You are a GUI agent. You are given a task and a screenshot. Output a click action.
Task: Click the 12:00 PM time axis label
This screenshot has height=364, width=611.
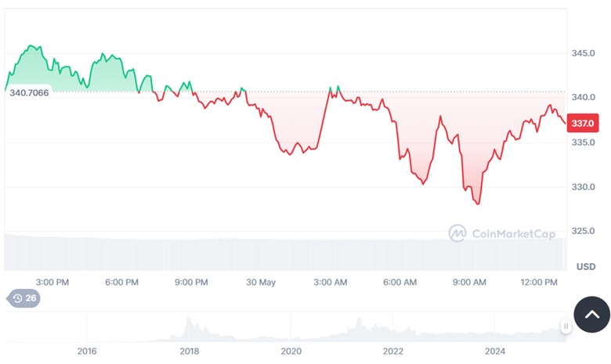540,282
